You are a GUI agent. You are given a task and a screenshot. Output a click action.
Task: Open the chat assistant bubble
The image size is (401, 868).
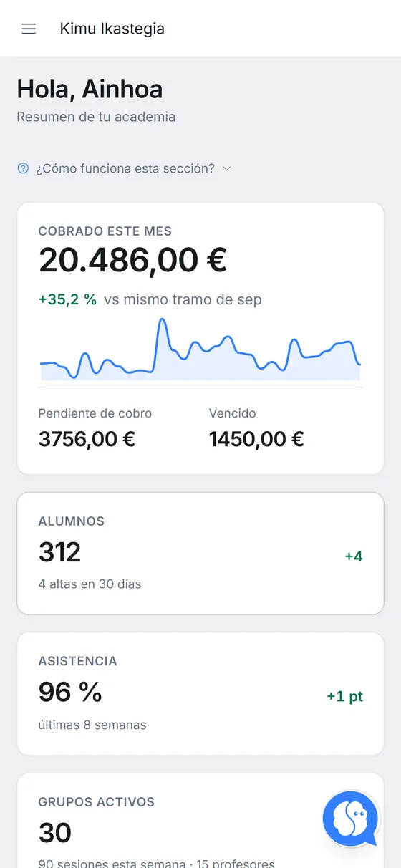(x=350, y=819)
